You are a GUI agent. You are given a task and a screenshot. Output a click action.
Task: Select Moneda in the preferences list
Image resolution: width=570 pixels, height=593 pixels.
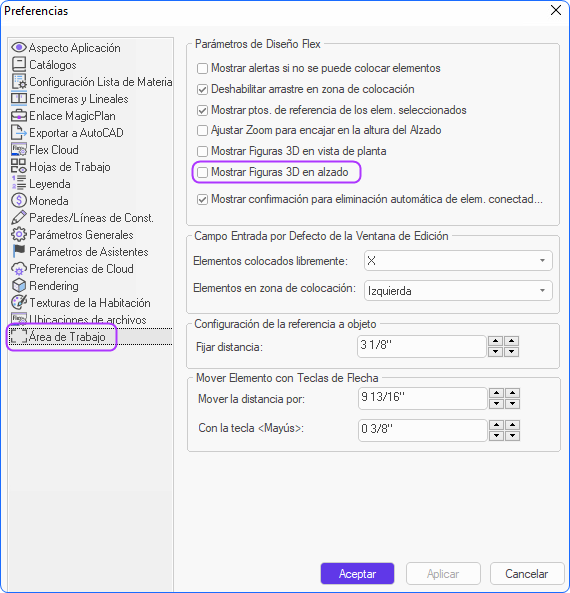pos(49,201)
